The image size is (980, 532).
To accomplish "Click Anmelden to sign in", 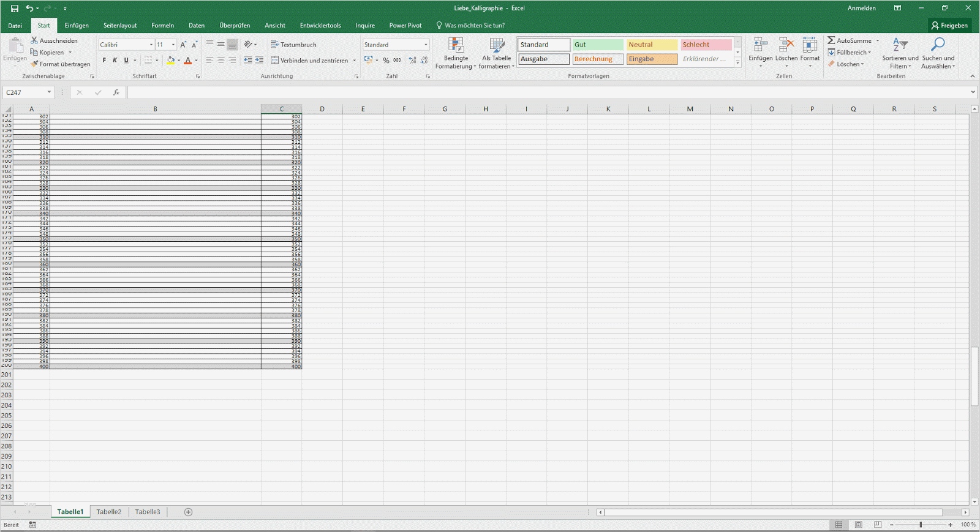I will pyautogui.click(x=862, y=8).
